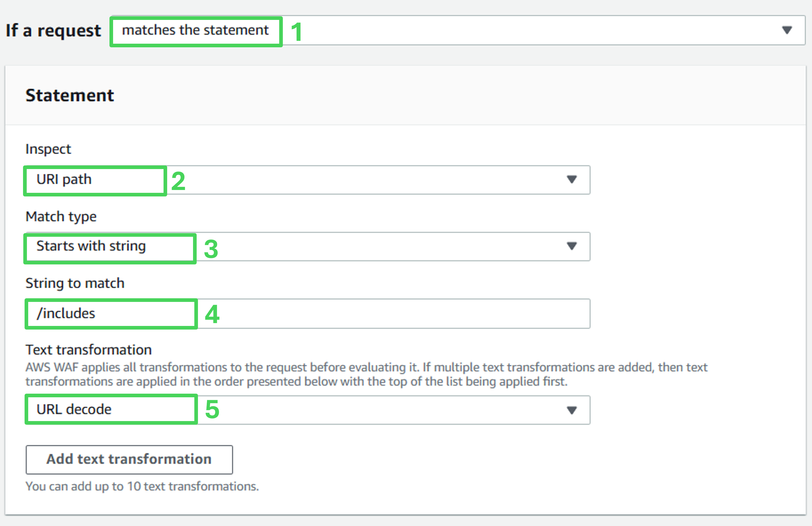Viewport: 812px width, 526px height.
Task: Click the Inspect dropdown arrow icon
Action: pos(571,179)
